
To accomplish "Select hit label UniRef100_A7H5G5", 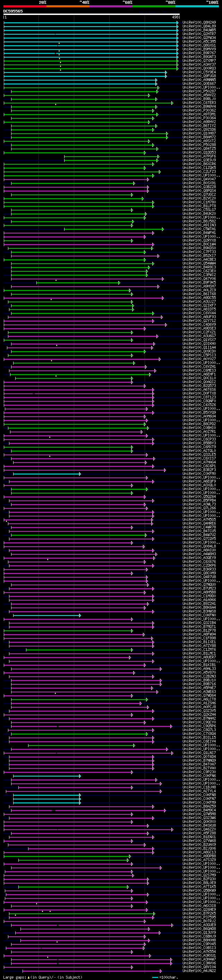I will [x=199, y=520].
